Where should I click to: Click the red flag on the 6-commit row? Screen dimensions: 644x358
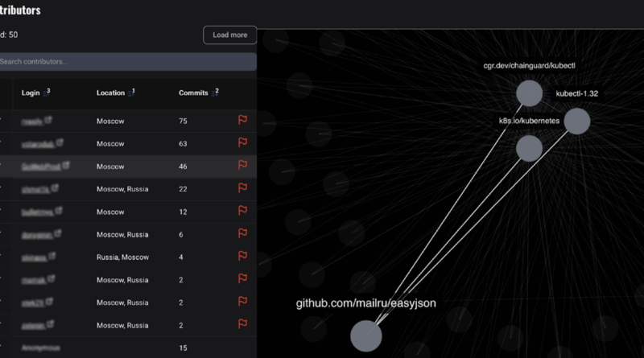click(243, 233)
